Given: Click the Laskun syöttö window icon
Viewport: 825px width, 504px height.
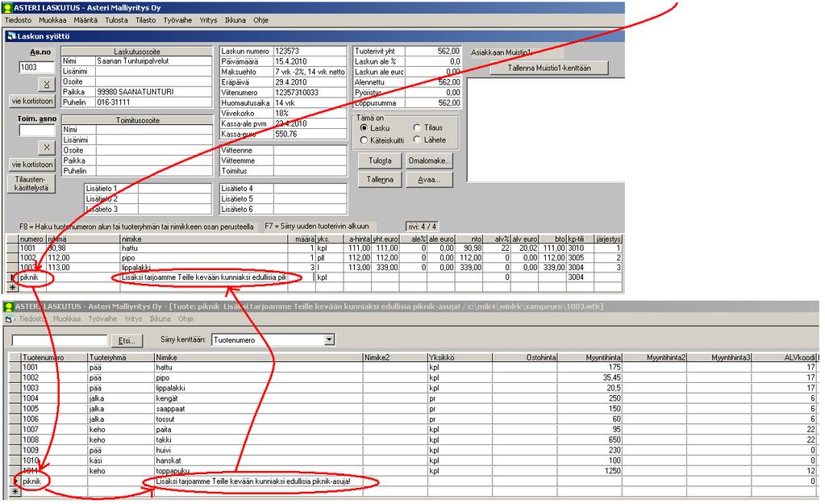Looking at the screenshot, I should 11,36.
